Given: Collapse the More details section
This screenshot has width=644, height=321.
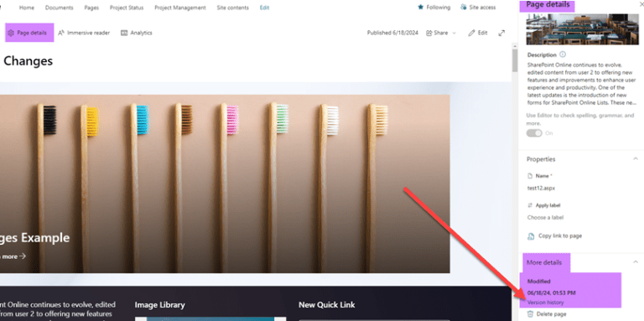Looking at the screenshot, I should coord(636,261).
